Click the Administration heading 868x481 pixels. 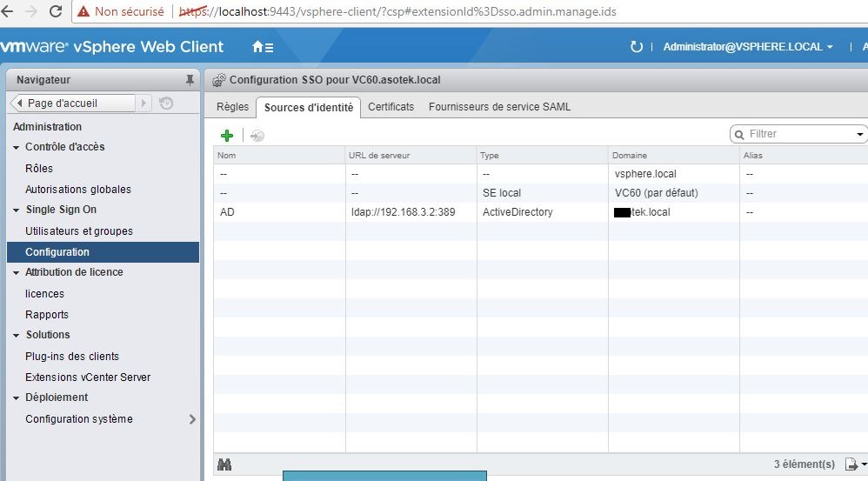coord(47,127)
